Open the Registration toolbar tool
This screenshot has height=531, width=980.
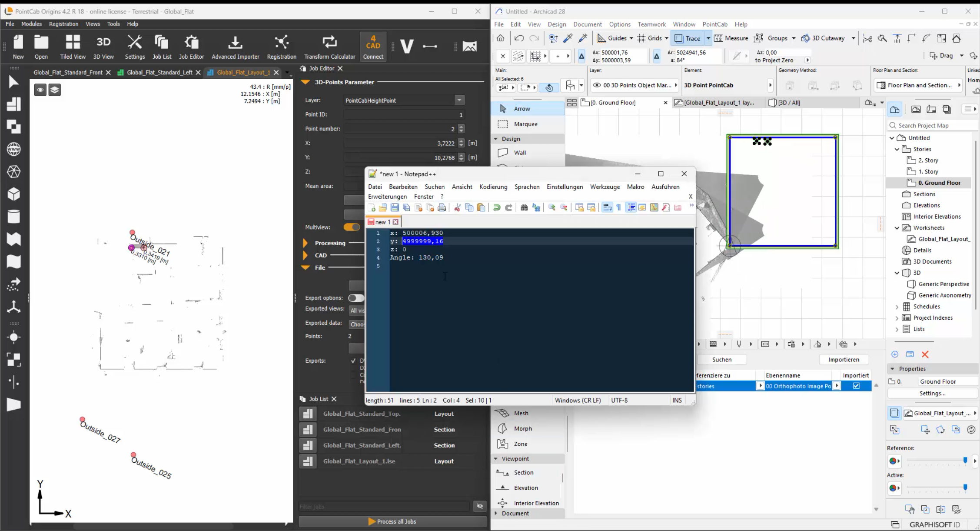coord(282,47)
